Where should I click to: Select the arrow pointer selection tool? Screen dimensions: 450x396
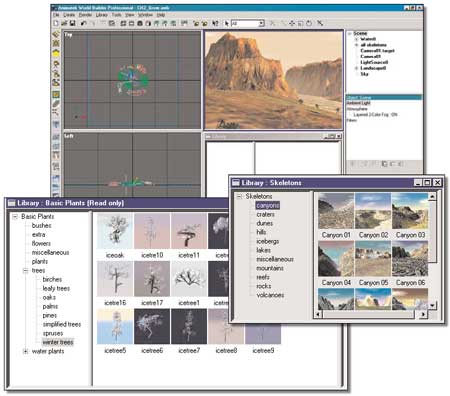tap(227, 23)
